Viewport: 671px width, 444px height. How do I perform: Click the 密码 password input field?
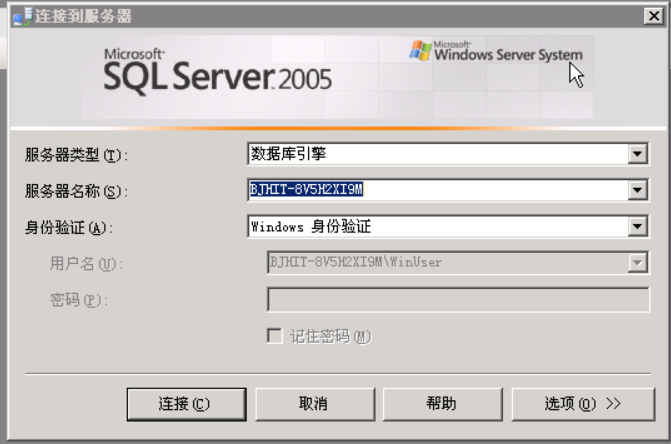[x=458, y=299]
